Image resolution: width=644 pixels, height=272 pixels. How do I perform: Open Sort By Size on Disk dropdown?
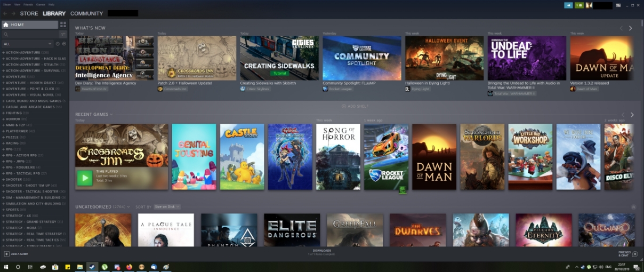[x=167, y=207]
